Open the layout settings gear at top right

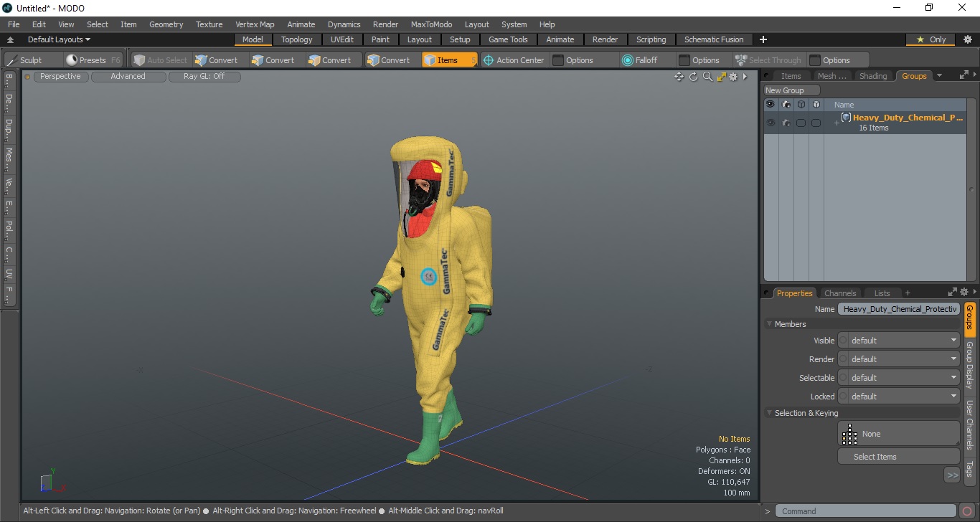point(967,39)
